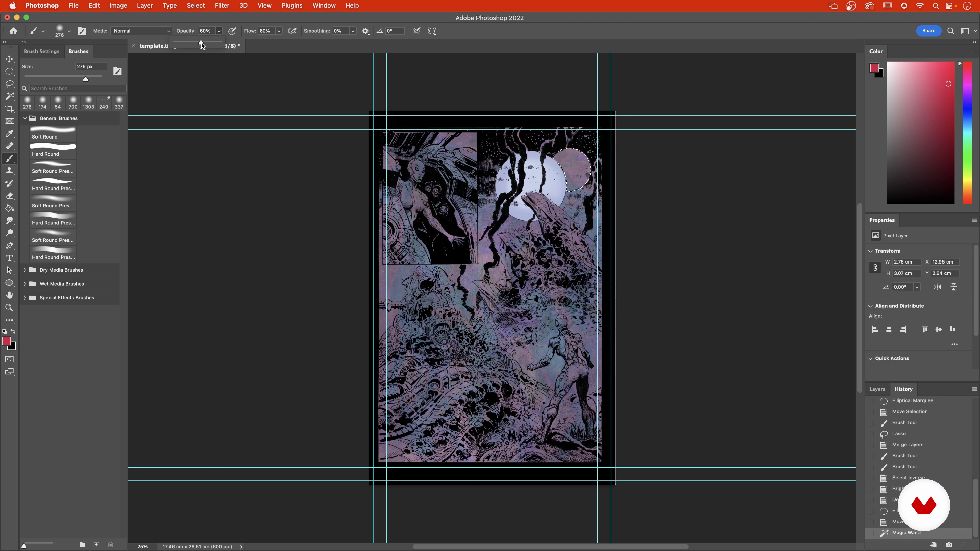Delete current history state trash icon
This screenshot has width=980, height=551.
(x=963, y=545)
